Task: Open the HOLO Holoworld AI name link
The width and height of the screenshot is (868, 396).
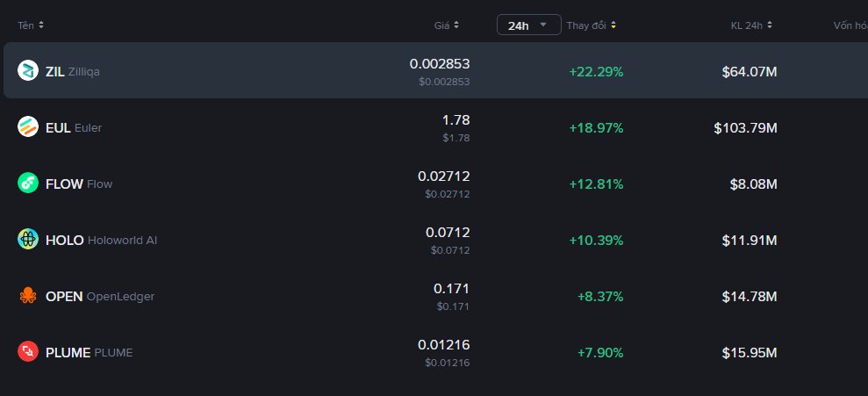Action: click(x=101, y=241)
